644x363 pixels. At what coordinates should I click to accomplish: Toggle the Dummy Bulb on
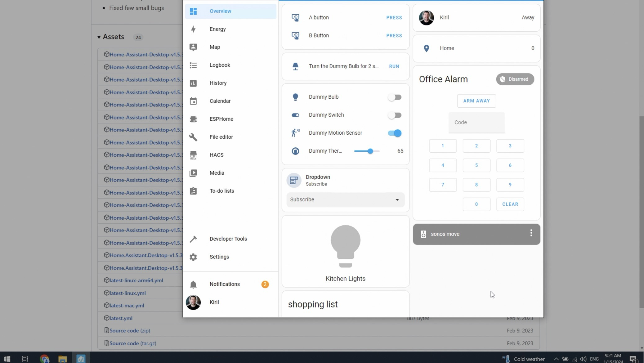(395, 97)
